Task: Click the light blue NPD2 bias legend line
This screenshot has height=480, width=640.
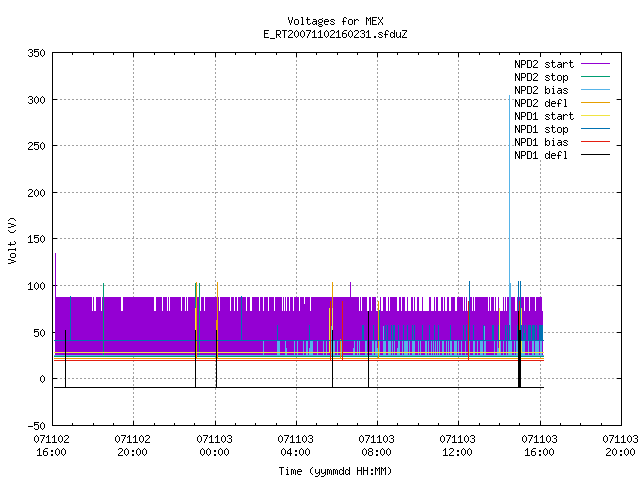Action: tap(595, 90)
